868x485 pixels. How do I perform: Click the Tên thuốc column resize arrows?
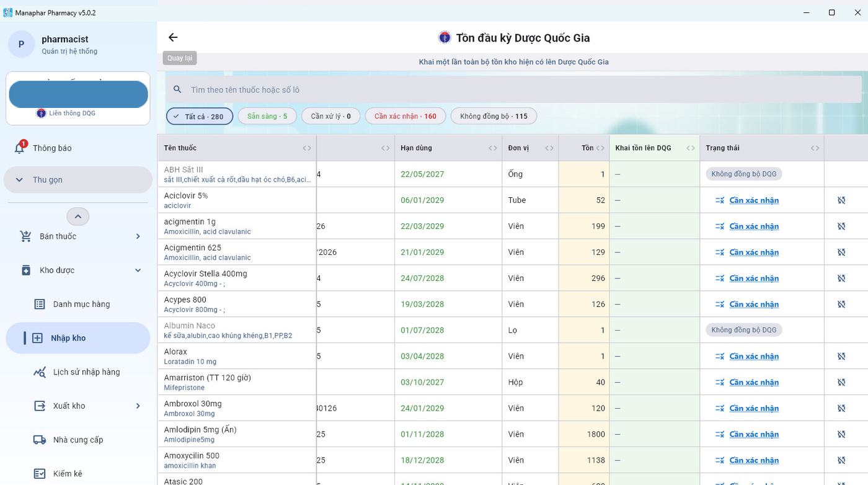tap(307, 148)
